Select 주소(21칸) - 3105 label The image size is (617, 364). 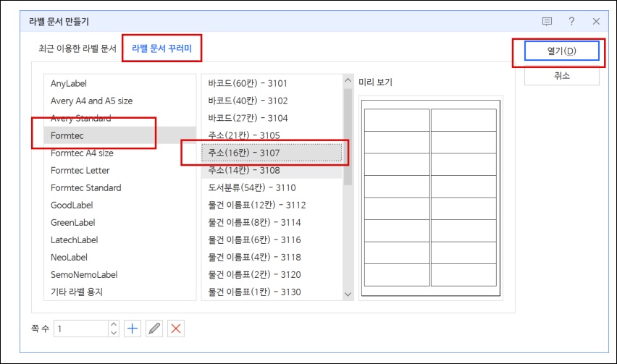click(x=272, y=135)
